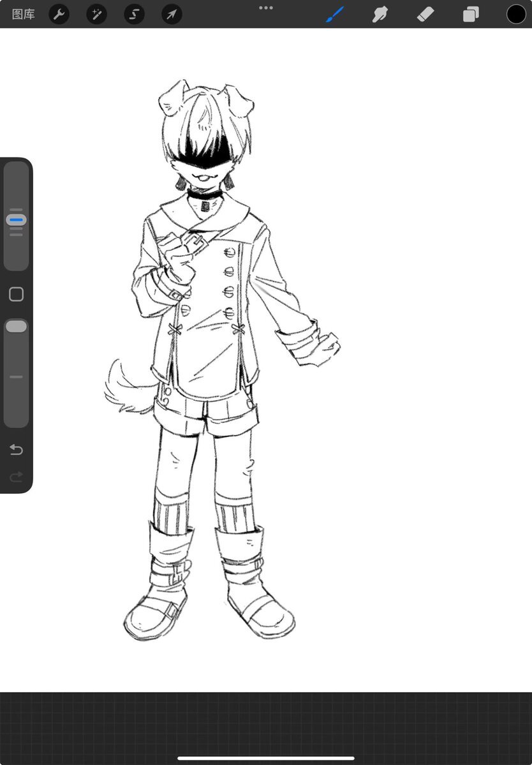The image size is (532, 765).
Task: Tap the tick mark in the opacity slider track
Action: (17, 377)
